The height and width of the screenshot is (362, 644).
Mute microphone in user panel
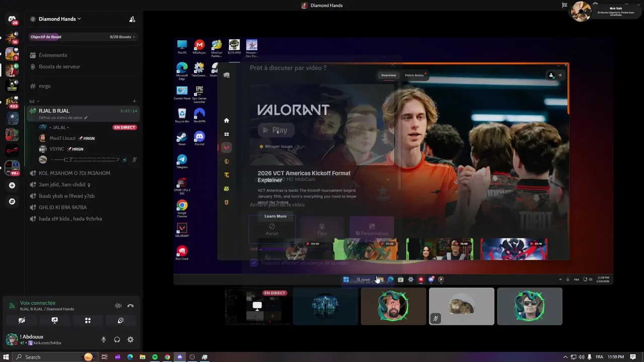104,340
